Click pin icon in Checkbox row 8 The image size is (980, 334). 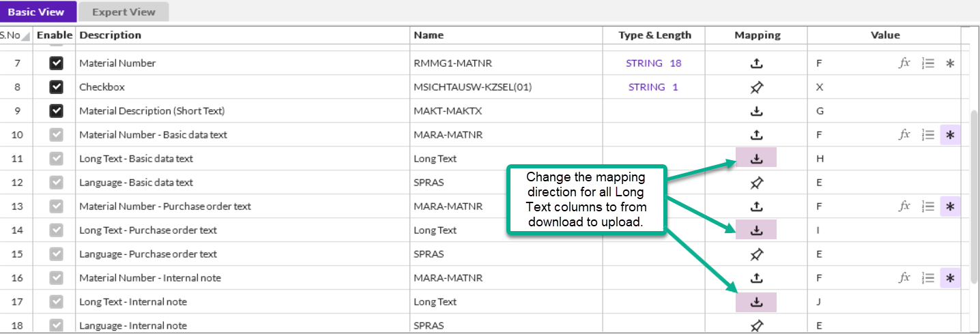(756, 87)
